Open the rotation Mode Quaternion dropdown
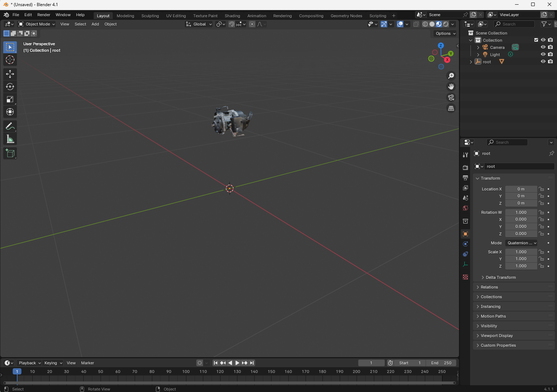 click(x=521, y=243)
